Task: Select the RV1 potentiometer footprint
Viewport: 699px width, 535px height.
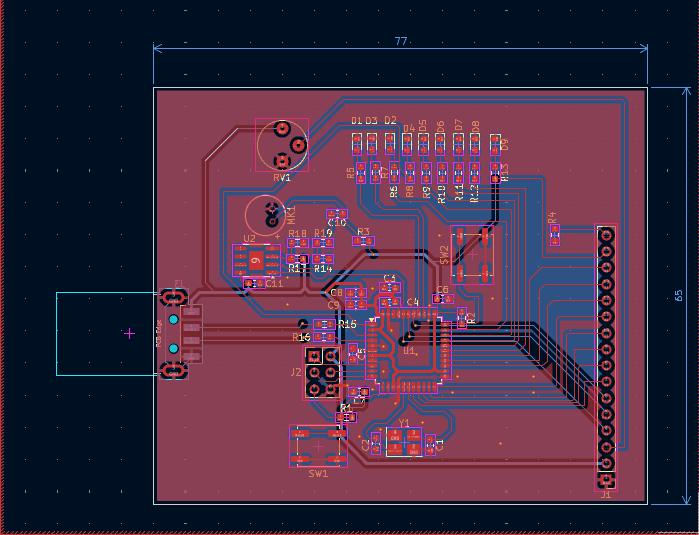Action: click(x=281, y=146)
